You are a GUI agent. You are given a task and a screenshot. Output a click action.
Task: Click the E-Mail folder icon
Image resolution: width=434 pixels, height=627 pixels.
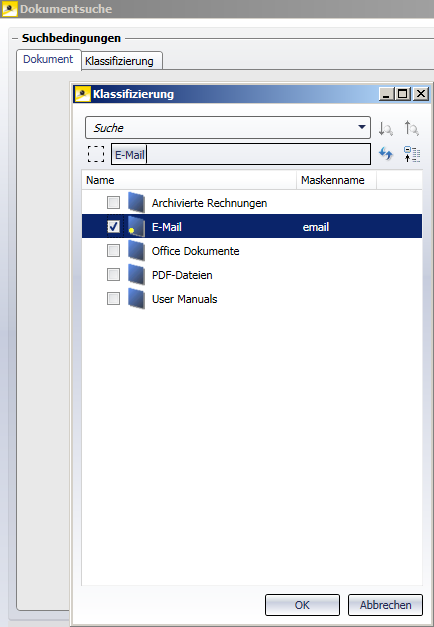[136, 226]
